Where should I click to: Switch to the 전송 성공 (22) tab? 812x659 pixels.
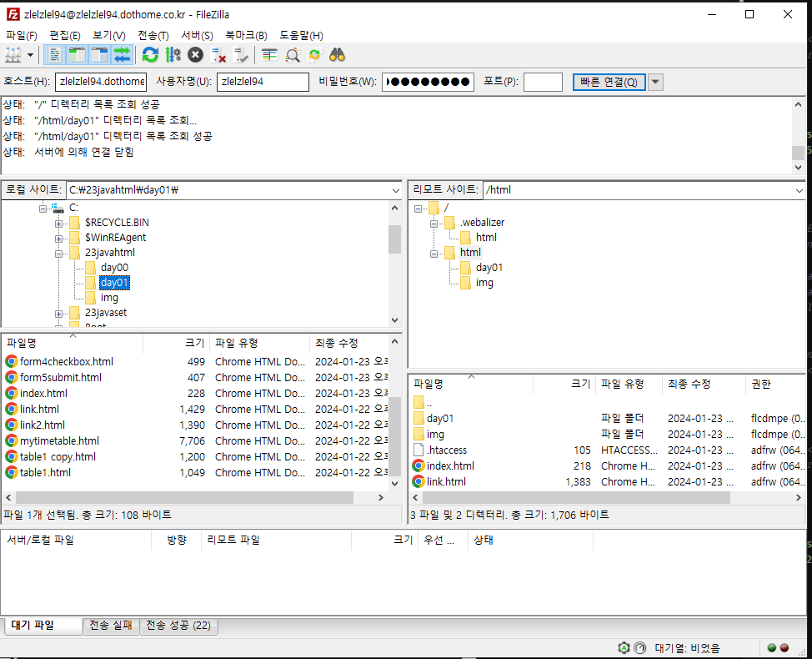178,626
